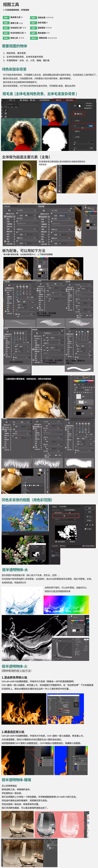Viewport: 98px width, 868px height.
Task: Click the 需要抠图的物体 heading
Action: click(14, 46)
